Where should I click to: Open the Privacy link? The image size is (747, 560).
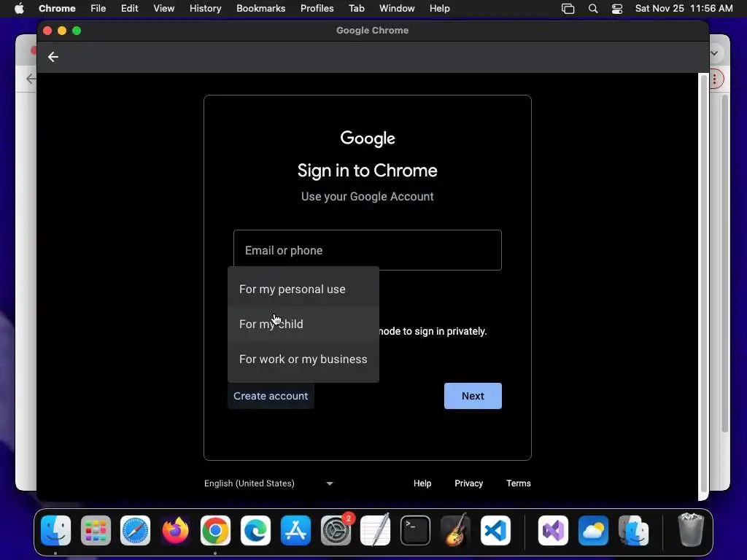coord(469,483)
